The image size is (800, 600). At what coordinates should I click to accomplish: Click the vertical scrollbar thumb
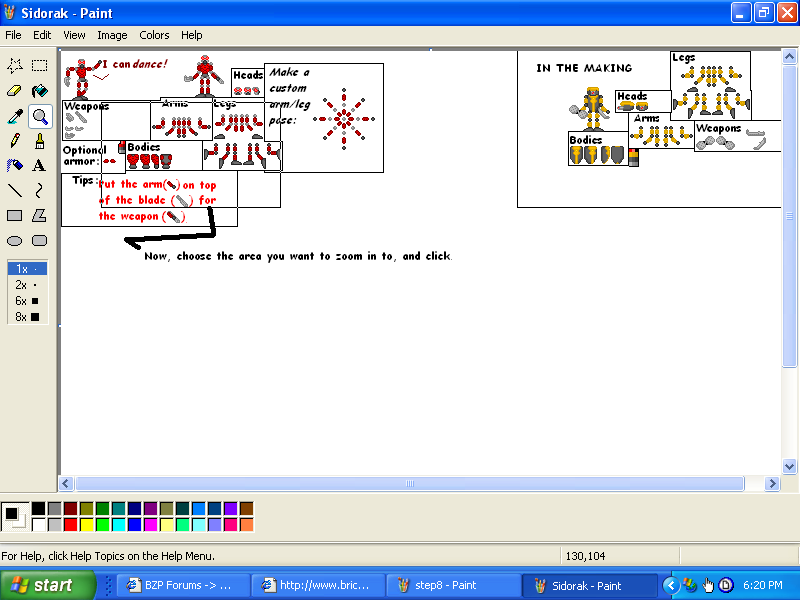[789, 216]
